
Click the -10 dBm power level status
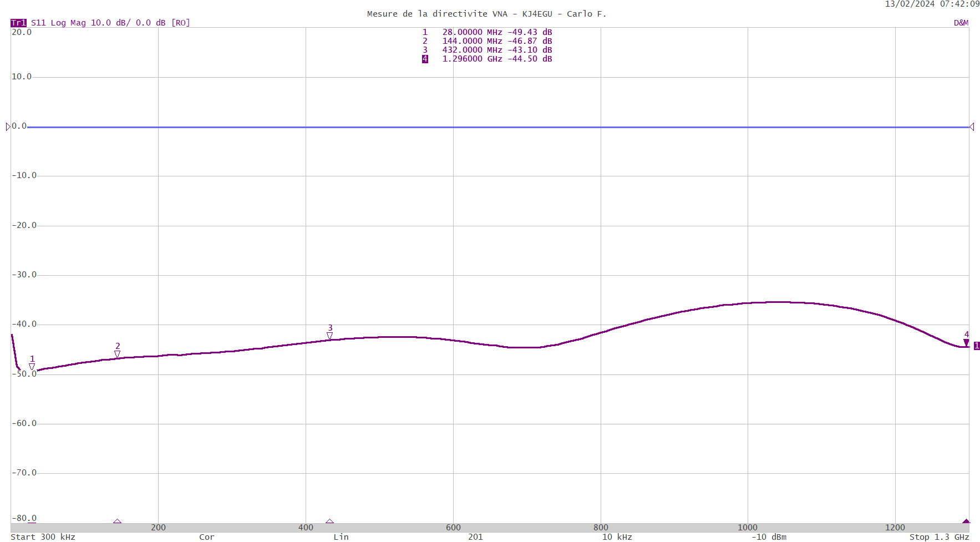769,536
